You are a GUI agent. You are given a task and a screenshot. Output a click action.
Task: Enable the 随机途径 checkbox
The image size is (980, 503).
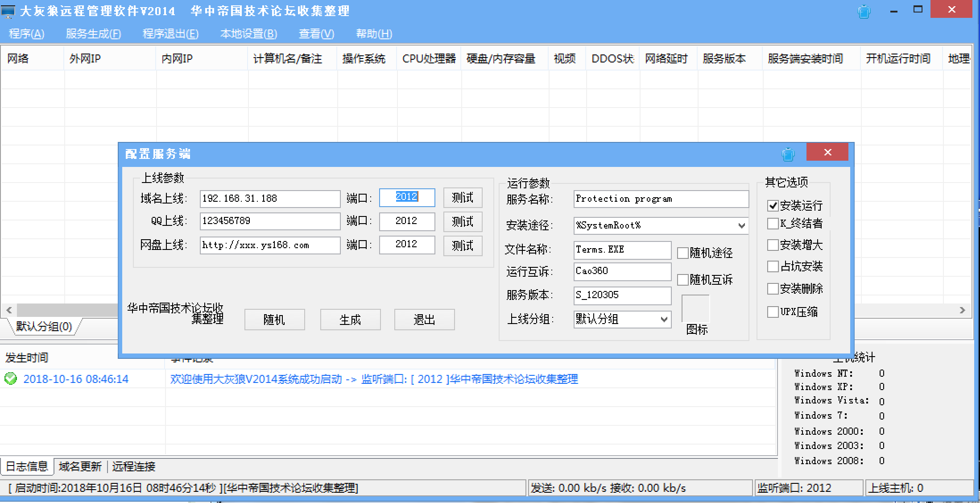point(682,253)
